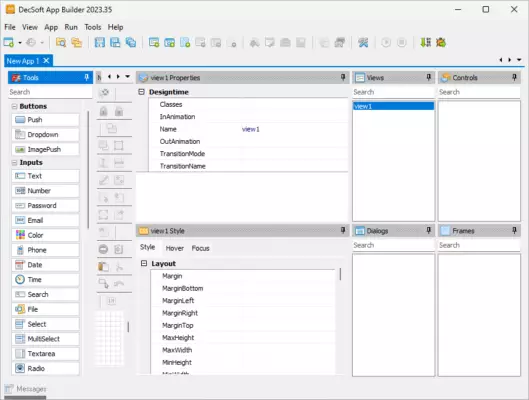This screenshot has width=529, height=400.
Task: Click the Save app floppy disk icon
Action: [x=100, y=42]
